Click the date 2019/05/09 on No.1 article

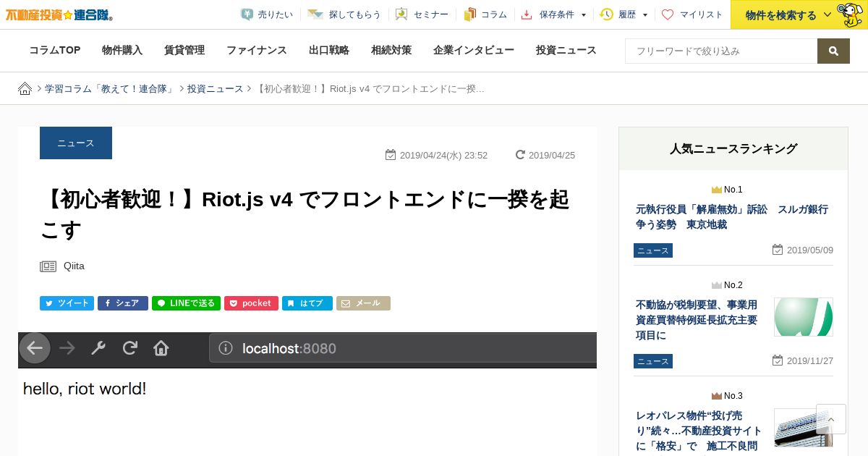(803, 250)
